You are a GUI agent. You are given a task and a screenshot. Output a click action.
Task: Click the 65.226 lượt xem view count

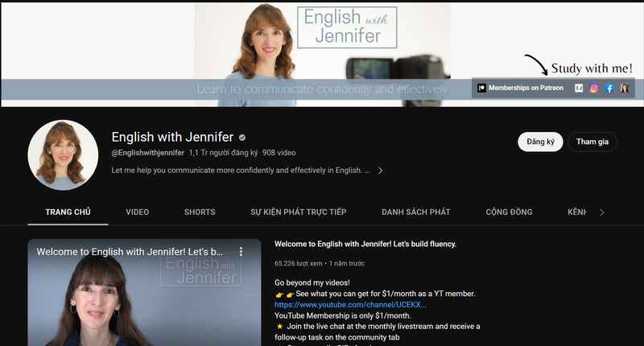pos(298,263)
